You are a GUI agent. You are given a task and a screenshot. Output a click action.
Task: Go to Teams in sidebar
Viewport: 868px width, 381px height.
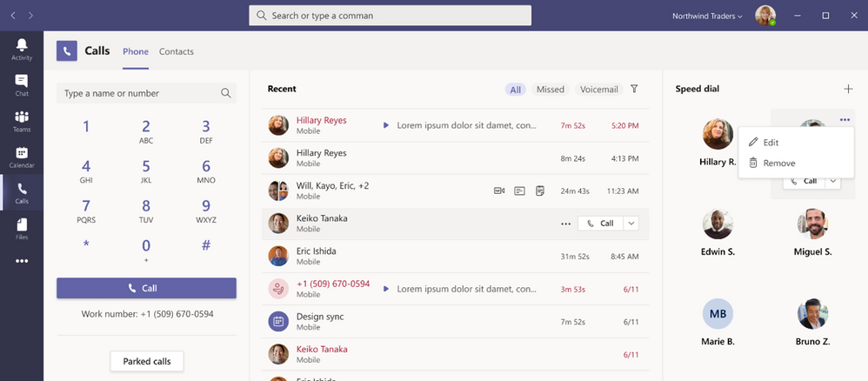tap(22, 121)
